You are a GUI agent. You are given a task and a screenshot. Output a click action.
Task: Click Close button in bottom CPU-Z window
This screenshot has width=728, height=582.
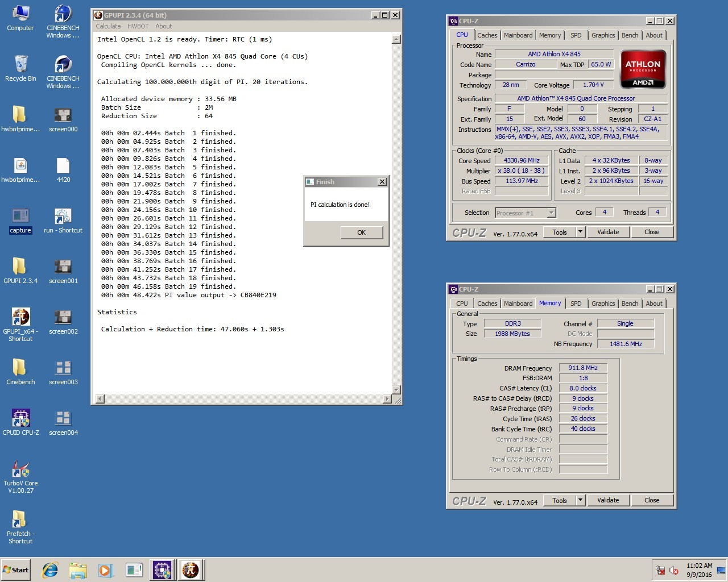coord(652,500)
